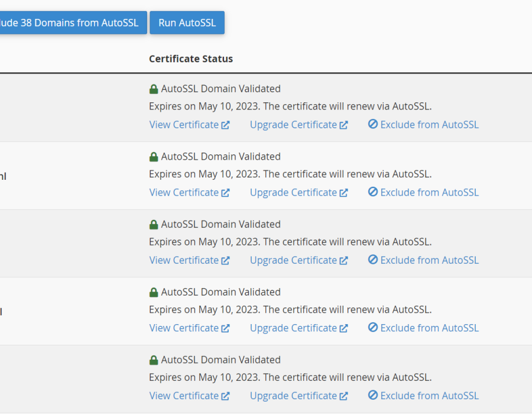Click external-link icon beside fourth row's Upgrade Certificate

pyautogui.click(x=343, y=328)
